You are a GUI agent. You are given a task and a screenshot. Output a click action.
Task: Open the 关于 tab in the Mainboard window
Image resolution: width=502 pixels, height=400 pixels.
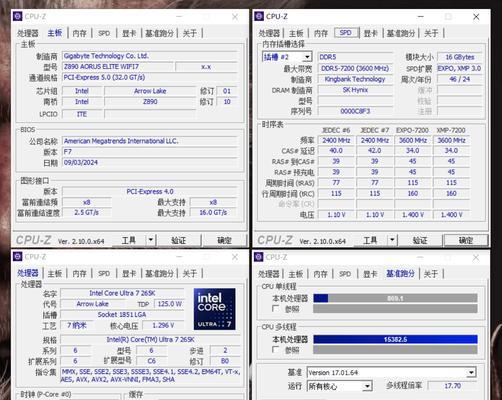(189, 33)
